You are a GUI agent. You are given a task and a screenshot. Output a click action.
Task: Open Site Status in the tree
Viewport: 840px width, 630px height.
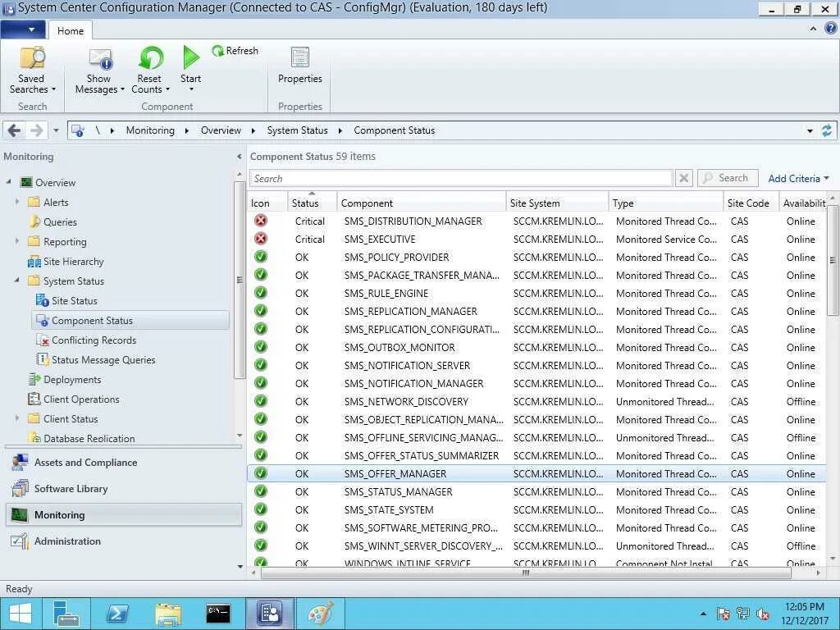pyautogui.click(x=75, y=300)
